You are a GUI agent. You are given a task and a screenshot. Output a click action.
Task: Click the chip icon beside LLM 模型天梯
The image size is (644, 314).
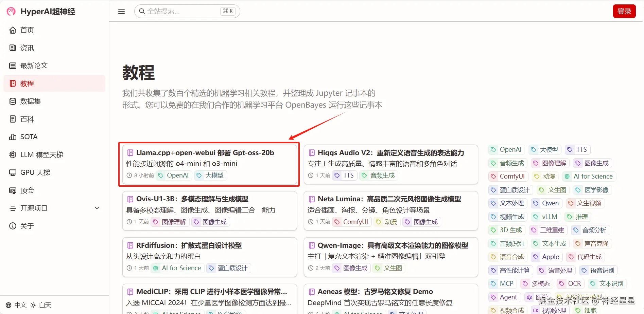13,155
